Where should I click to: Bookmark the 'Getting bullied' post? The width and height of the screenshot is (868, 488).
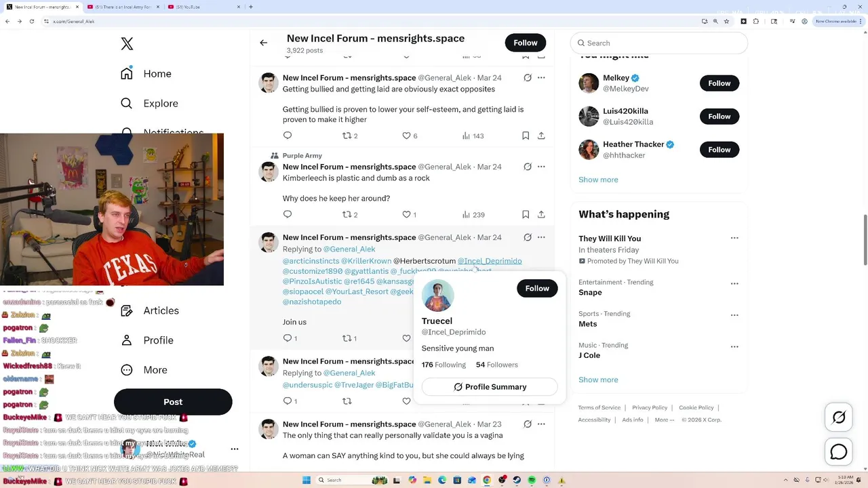[526, 136]
